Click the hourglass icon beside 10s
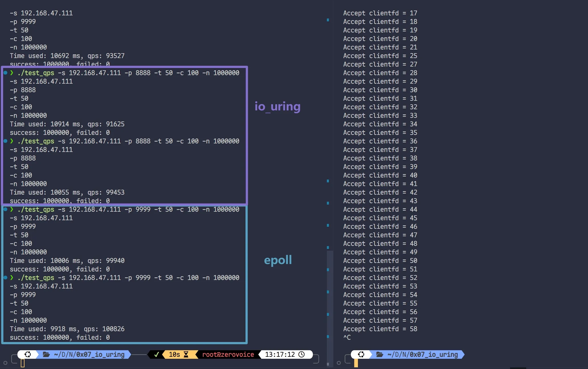The width and height of the screenshot is (588, 369). [x=186, y=354]
